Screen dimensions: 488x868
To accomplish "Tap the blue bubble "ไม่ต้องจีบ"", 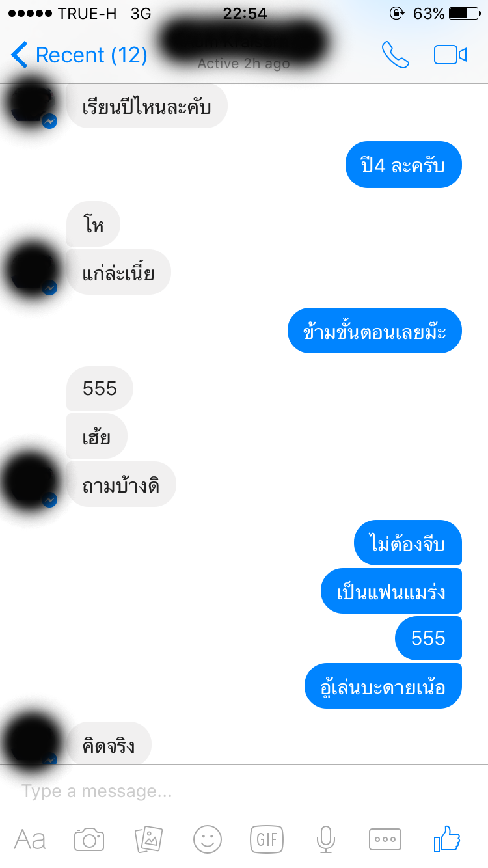I will [x=408, y=543].
